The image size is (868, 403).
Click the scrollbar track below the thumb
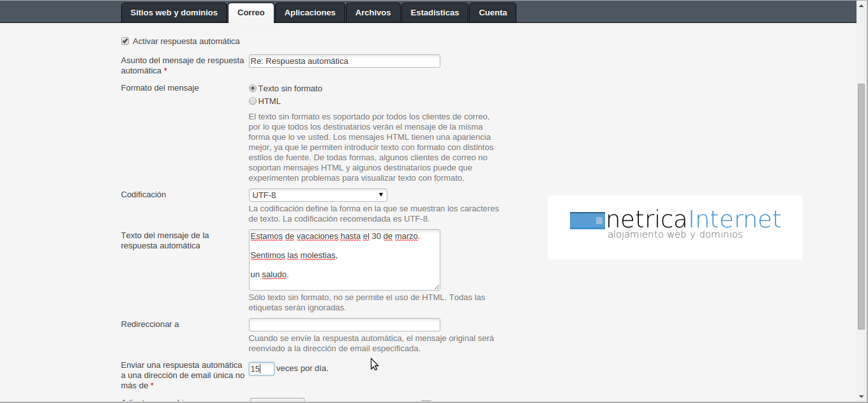coord(862,361)
